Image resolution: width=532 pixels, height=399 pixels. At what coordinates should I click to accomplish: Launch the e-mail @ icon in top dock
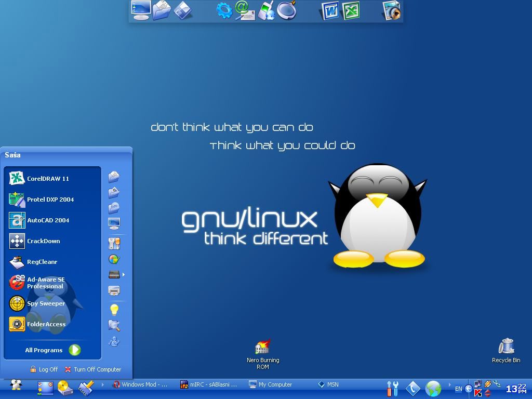click(245, 10)
